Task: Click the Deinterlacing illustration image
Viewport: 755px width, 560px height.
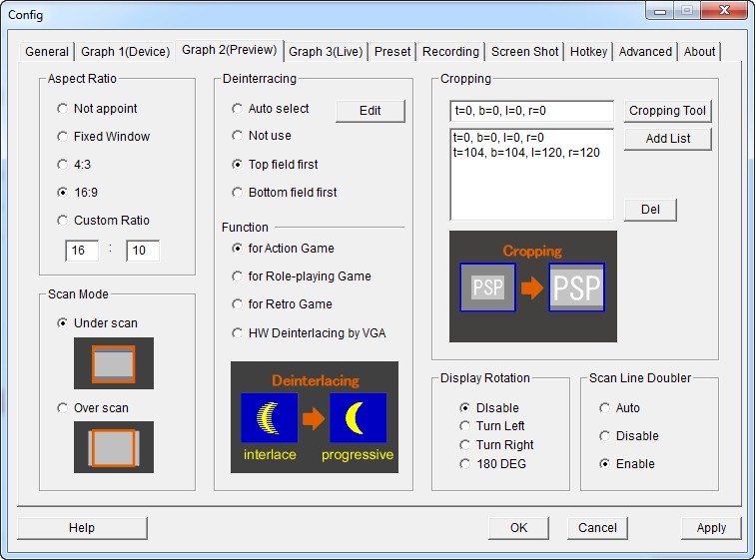Action: pyautogui.click(x=314, y=418)
